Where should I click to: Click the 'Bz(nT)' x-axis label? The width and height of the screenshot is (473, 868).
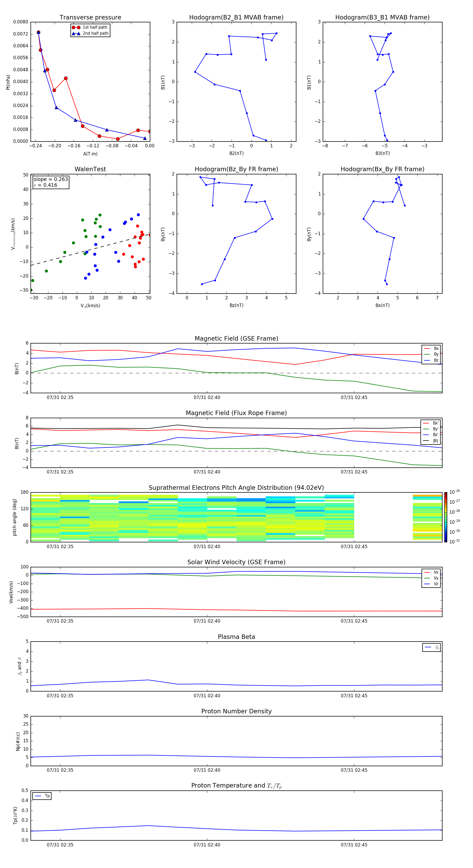point(236,305)
